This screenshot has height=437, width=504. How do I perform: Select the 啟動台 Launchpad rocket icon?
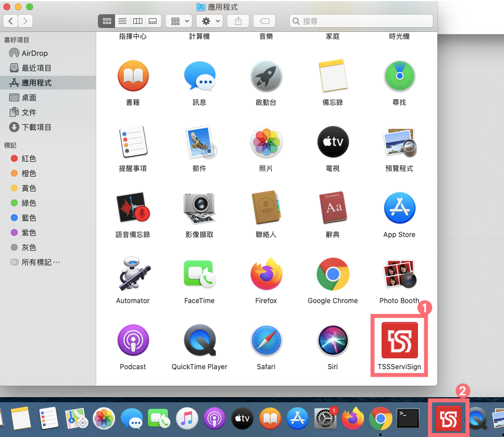point(266,76)
